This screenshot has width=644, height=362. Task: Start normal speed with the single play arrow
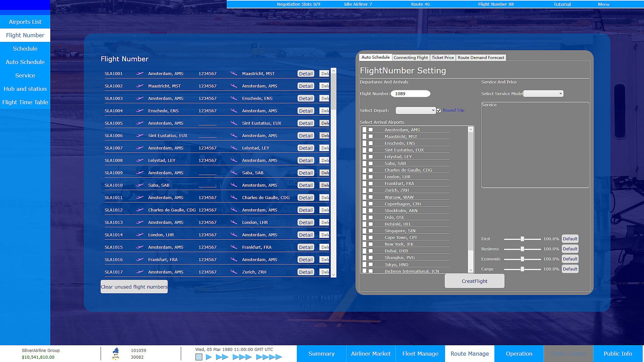(209, 357)
